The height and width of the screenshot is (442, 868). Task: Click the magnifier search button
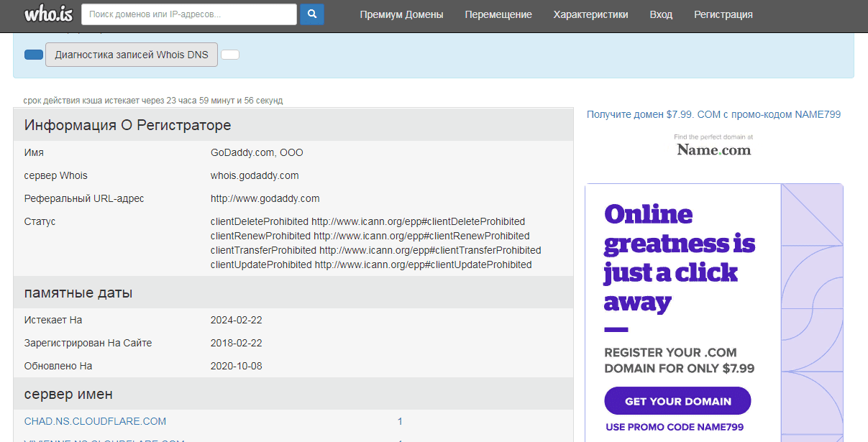coord(311,14)
